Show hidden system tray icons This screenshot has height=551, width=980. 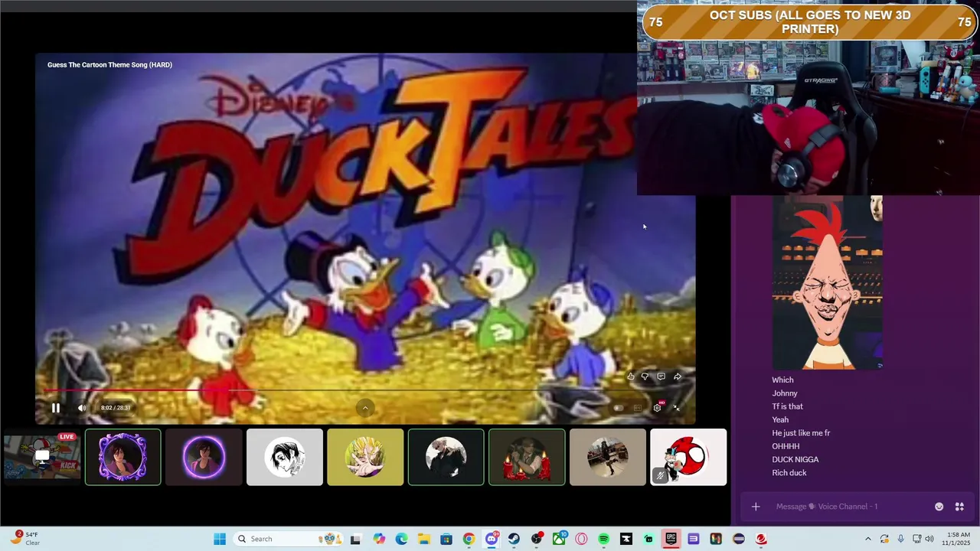[867, 539]
